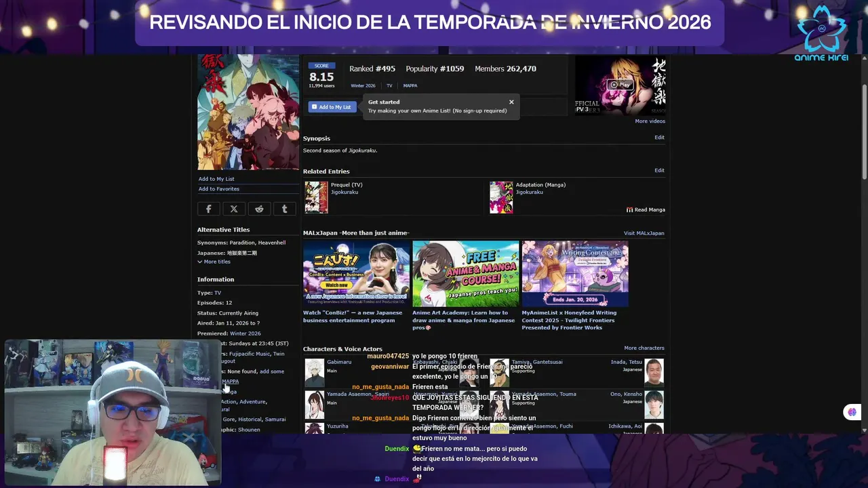Close the Get started tooltip

click(x=511, y=102)
